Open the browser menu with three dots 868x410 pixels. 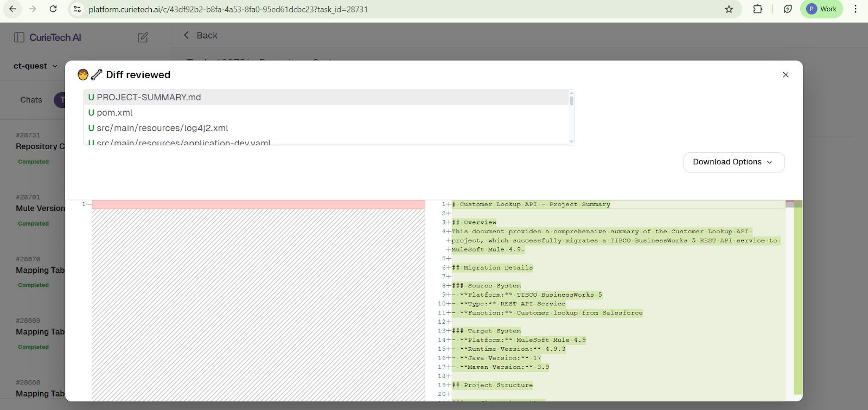(x=856, y=9)
